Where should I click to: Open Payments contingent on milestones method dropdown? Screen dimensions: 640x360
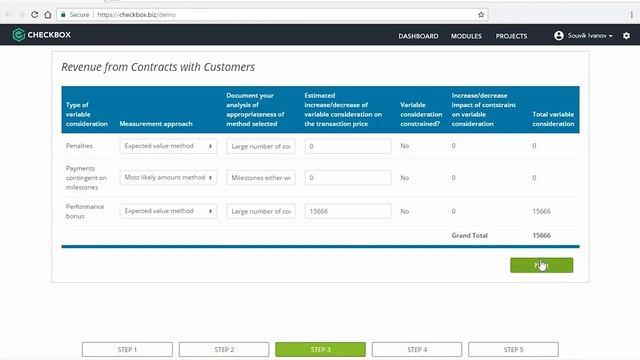tap(168, 178)
